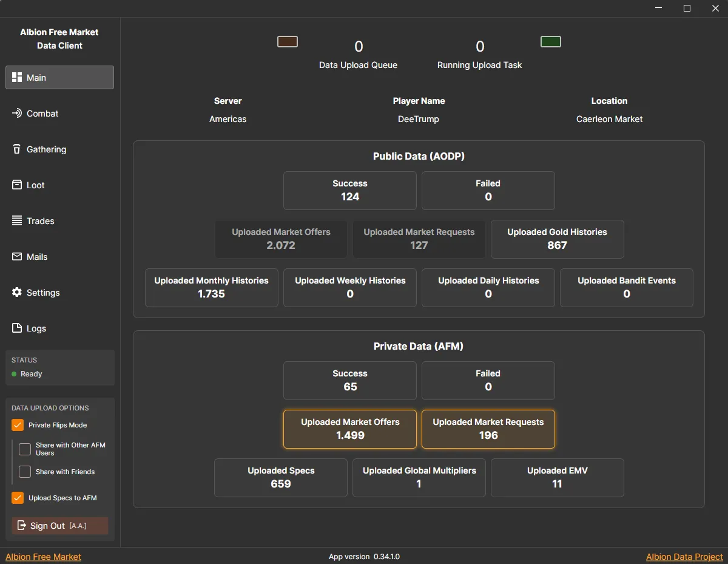728x564 pixels.
Task: Select the AFM Success 65 card
Action: click(350, 381)
